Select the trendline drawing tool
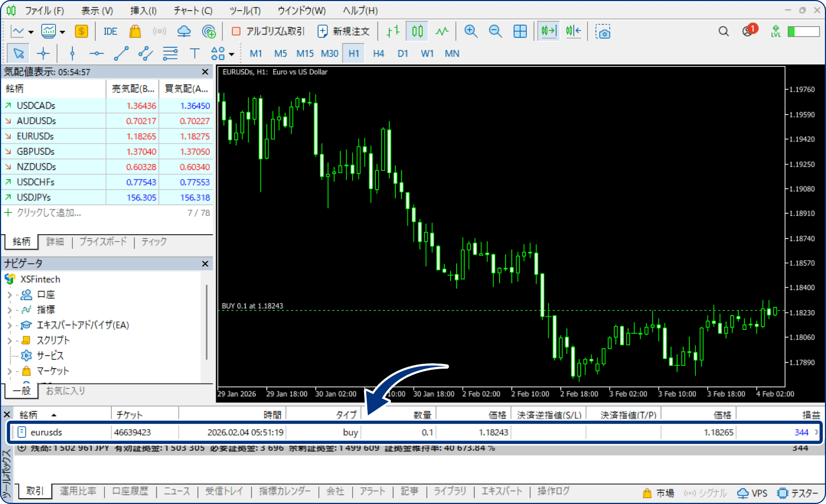This screenshot has height=504, width=826. pyautogui.click(x=121, y=53)
